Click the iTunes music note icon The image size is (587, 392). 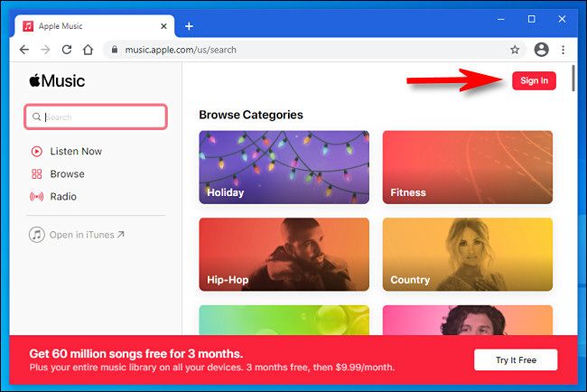click(37, 235)
